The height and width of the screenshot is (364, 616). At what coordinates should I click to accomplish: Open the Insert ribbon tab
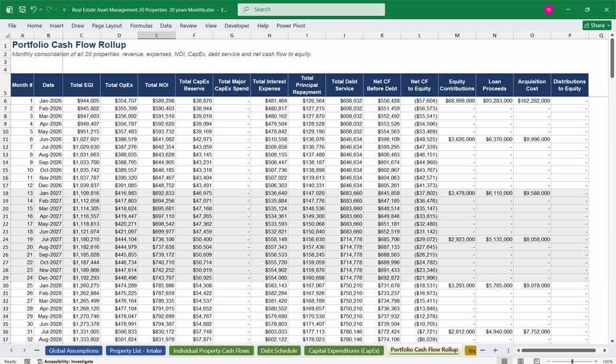click(x=56, y=25)
